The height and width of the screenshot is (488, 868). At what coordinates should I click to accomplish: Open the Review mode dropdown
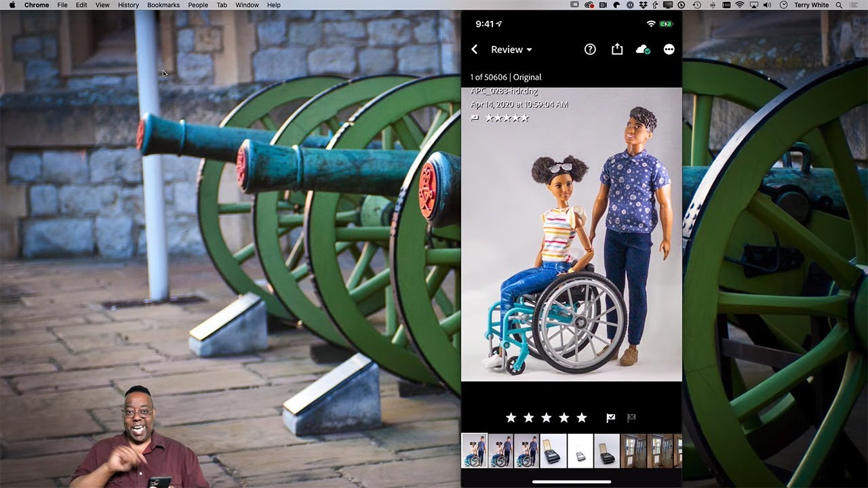pyautogui.click(x=511, y=49)
